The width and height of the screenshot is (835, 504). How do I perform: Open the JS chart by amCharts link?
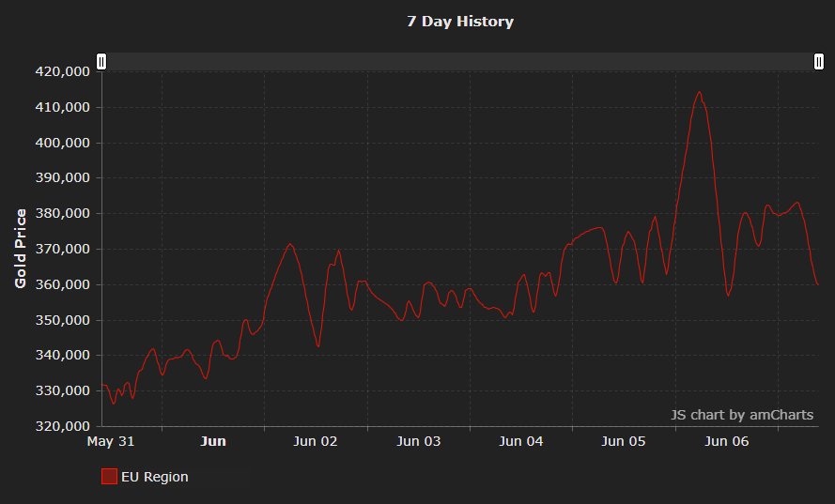click(x=741, y=415)
